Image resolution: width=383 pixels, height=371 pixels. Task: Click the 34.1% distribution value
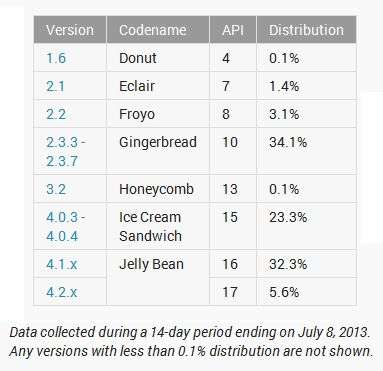(x=288, y=142)
